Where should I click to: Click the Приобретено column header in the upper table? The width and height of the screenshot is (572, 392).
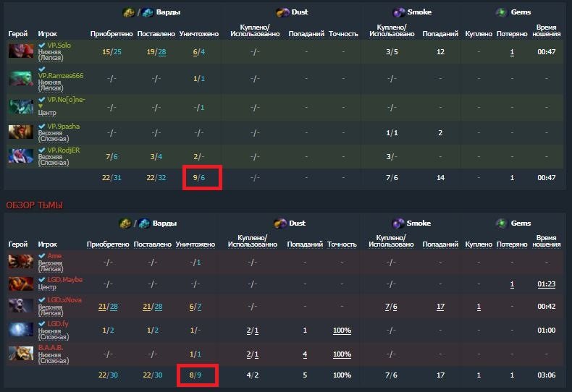click(112, 34)
